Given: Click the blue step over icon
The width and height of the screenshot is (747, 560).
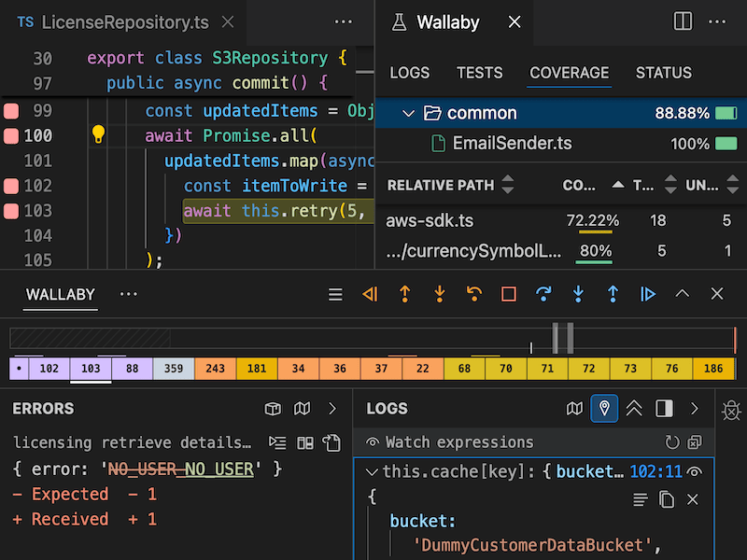Looking at the screenshot, I should coord(543,294).
